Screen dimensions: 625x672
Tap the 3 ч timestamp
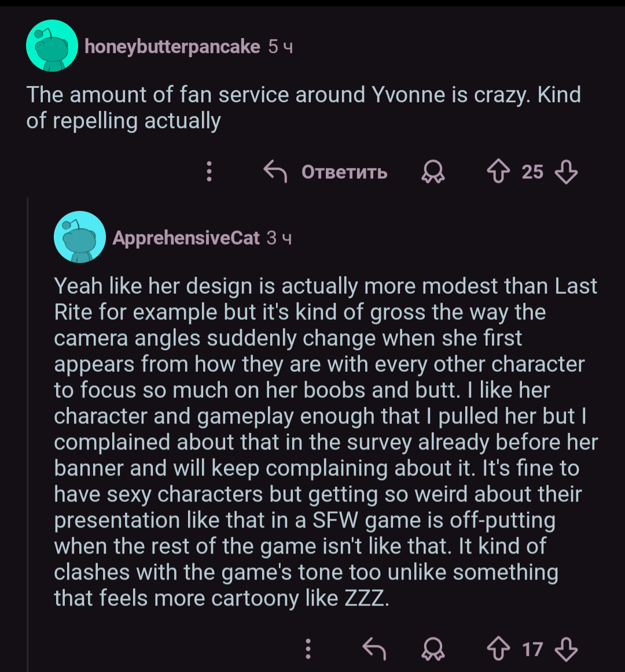pos(279,238)
